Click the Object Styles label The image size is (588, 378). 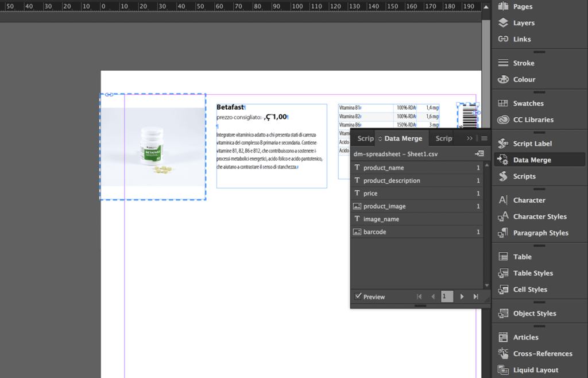535,314
